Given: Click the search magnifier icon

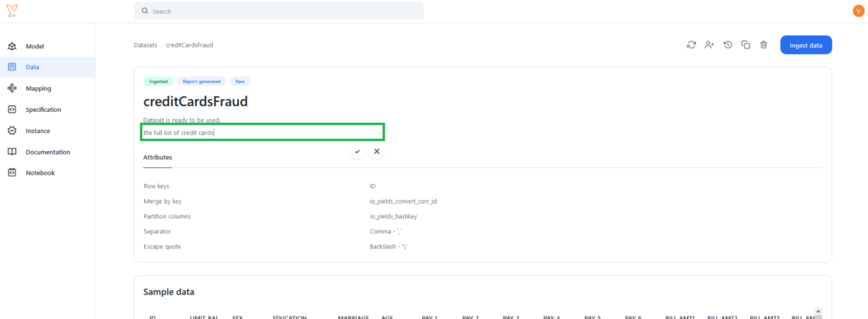Looking at the screenshot, I should click(145, 10).
